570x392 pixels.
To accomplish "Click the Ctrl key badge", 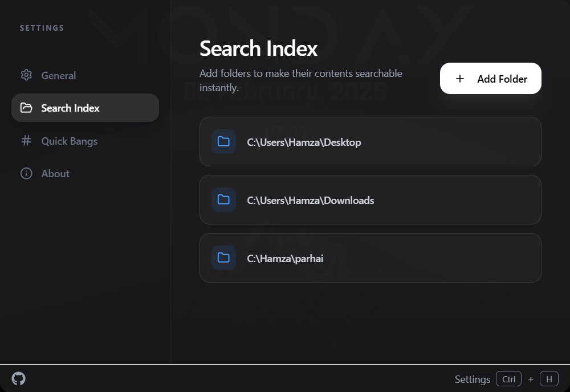I will (x=508, y=379).
